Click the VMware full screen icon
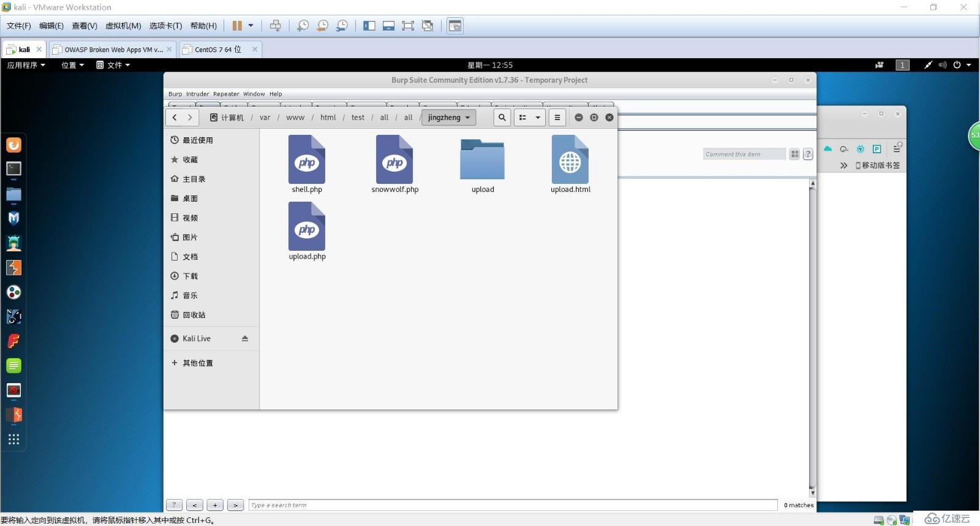Viewport: 980px width, 526px height. 408,26
